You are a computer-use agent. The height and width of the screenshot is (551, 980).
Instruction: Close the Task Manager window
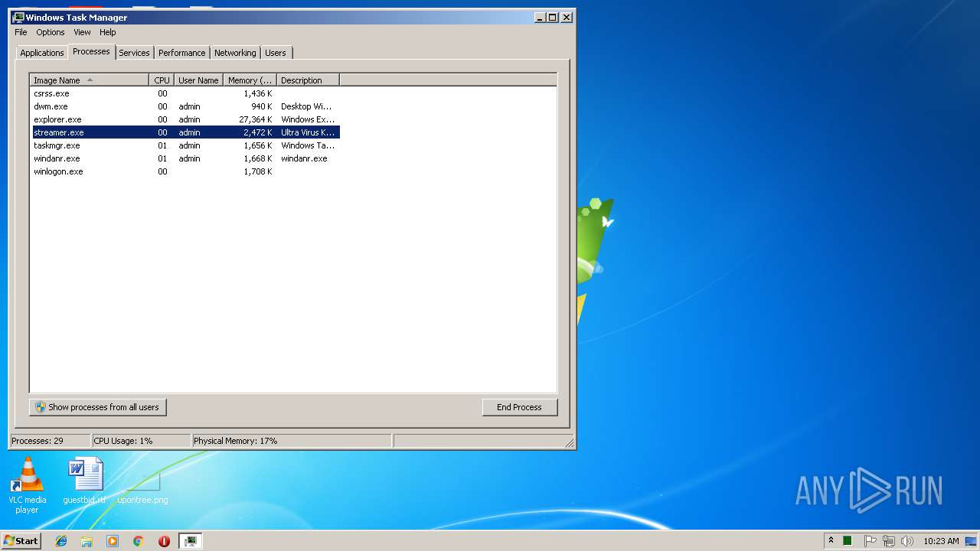[567, 17]
